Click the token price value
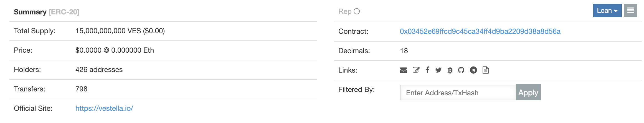The height and width of the screenshot is (123, 644). click(115, 50)
